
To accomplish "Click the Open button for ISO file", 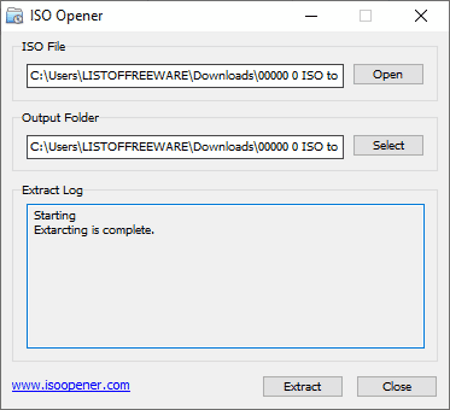I will point(388,74).
